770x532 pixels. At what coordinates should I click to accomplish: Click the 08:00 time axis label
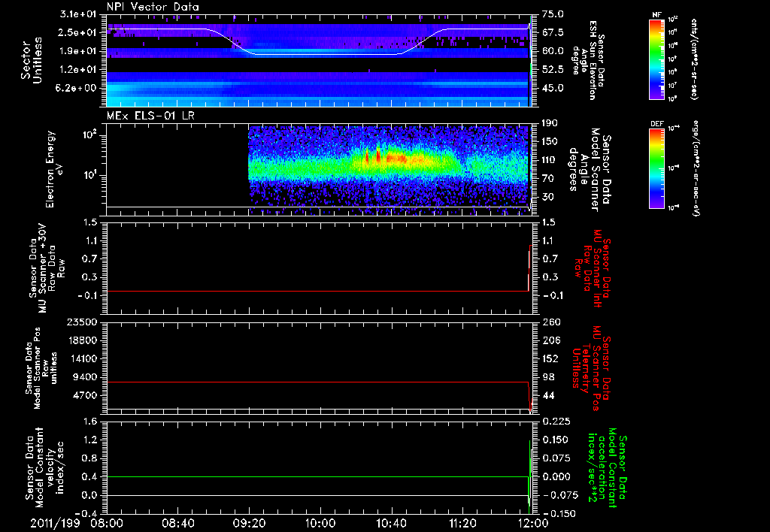[x=107, y=523]
